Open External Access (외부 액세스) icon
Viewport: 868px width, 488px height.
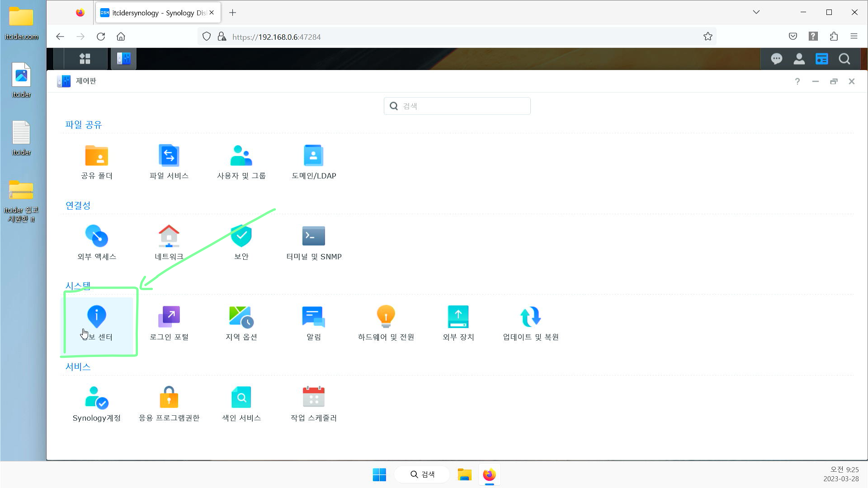[x=96, y=236]
